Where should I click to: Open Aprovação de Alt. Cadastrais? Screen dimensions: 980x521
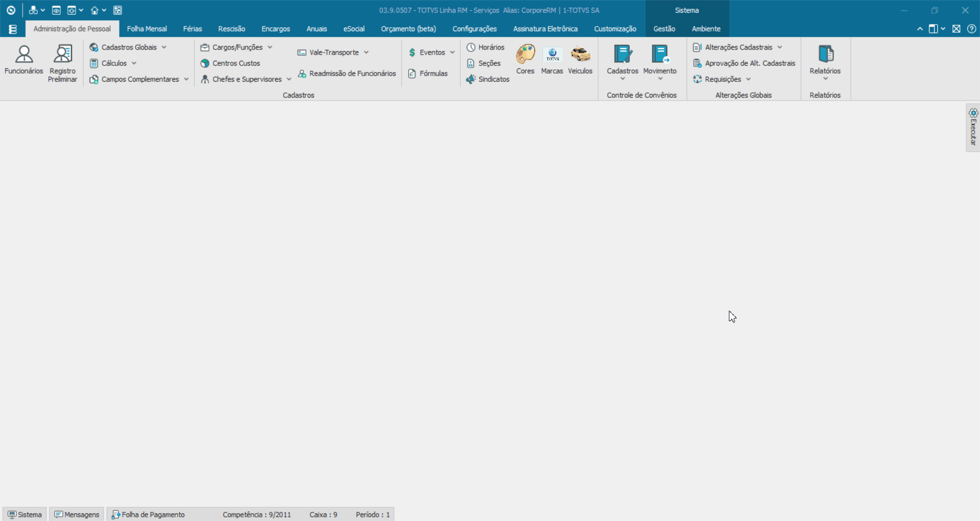[744, 63]
